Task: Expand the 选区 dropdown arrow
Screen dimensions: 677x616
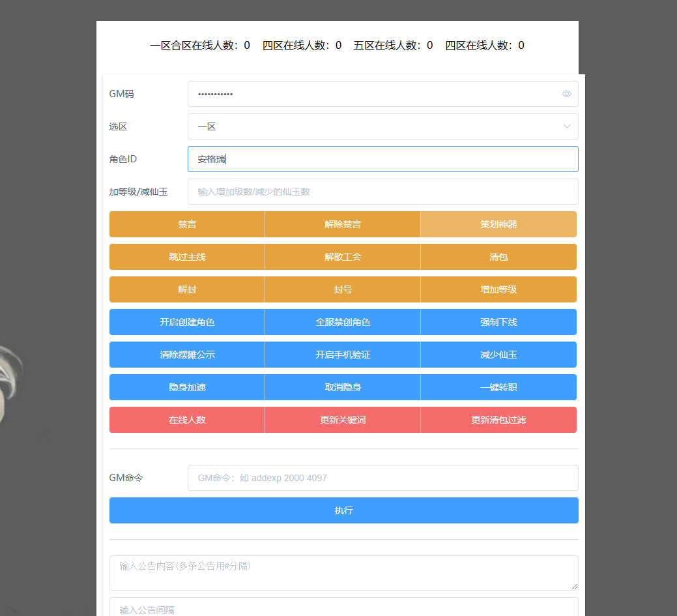Action: tap(566, 126)
